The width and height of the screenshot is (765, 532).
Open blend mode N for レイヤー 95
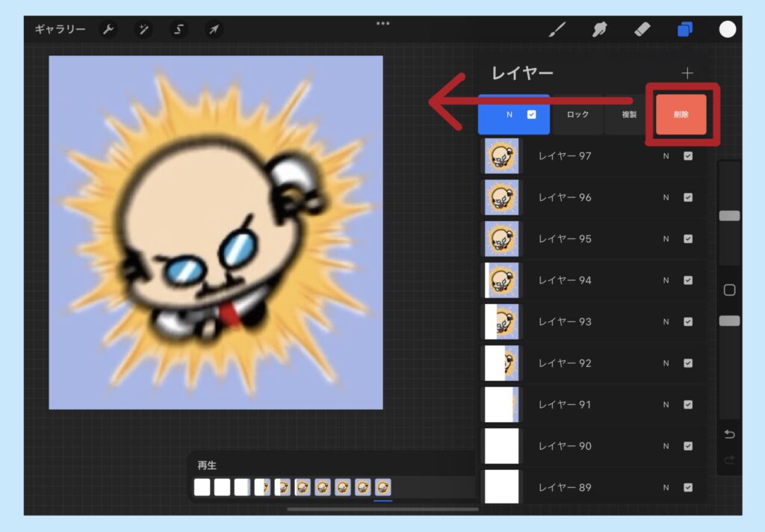[666, 239]
